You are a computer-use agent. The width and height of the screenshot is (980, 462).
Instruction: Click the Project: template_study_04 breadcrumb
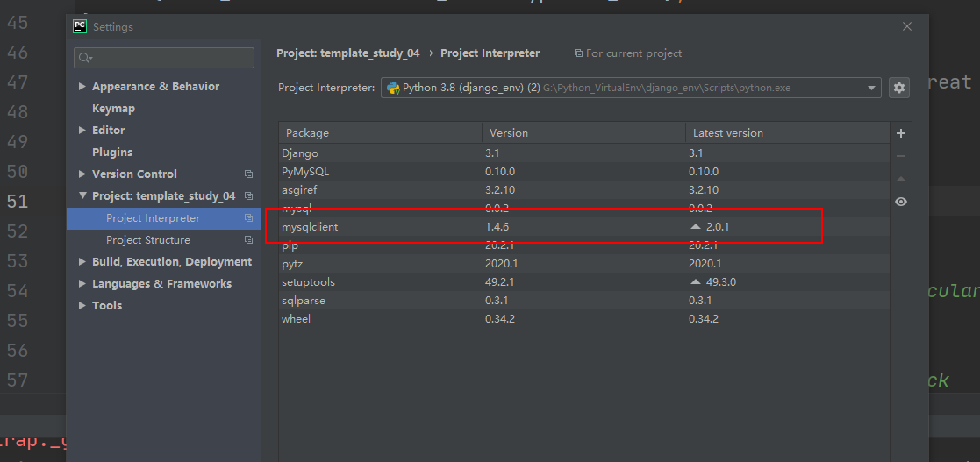(x=348, y=53)
